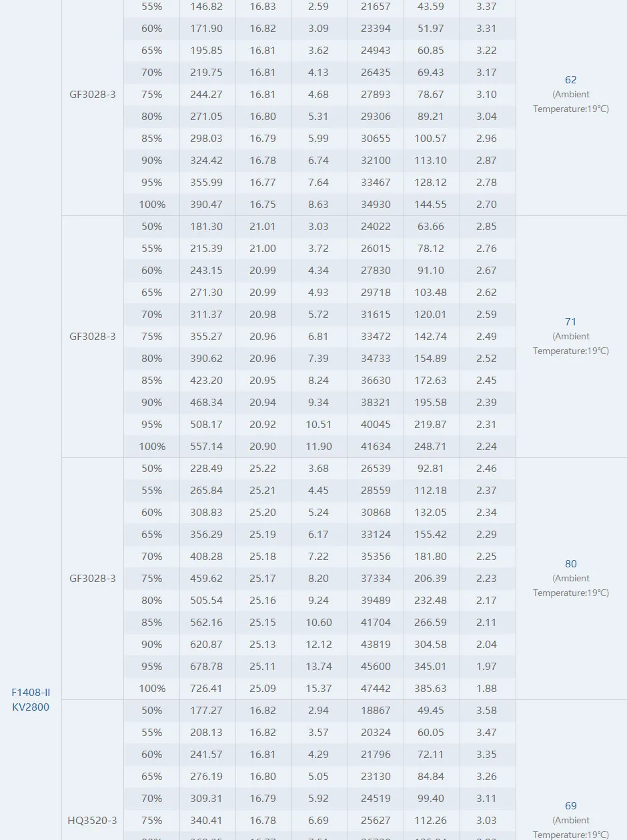Click the efficiency value 3.58
Screen dimensions: 627x840
487,710
